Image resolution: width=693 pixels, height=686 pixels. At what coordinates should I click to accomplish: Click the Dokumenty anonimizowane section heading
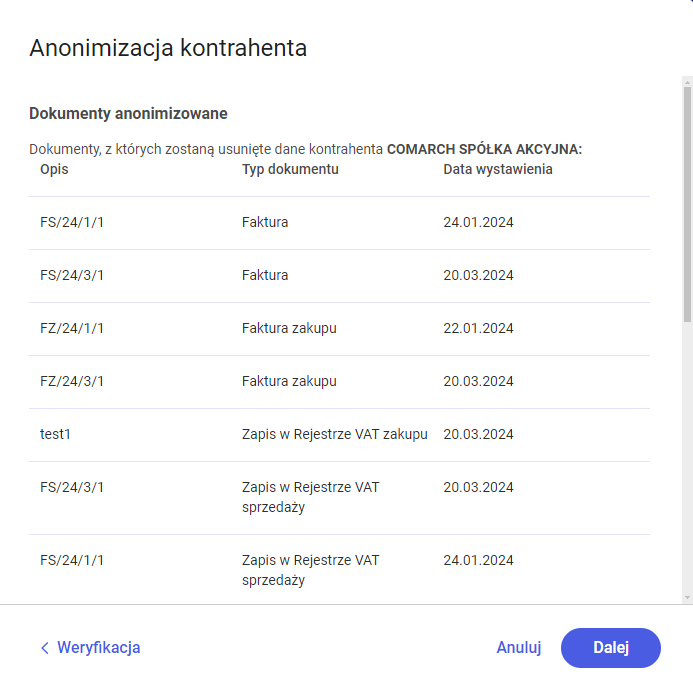[x=128, y=113]
